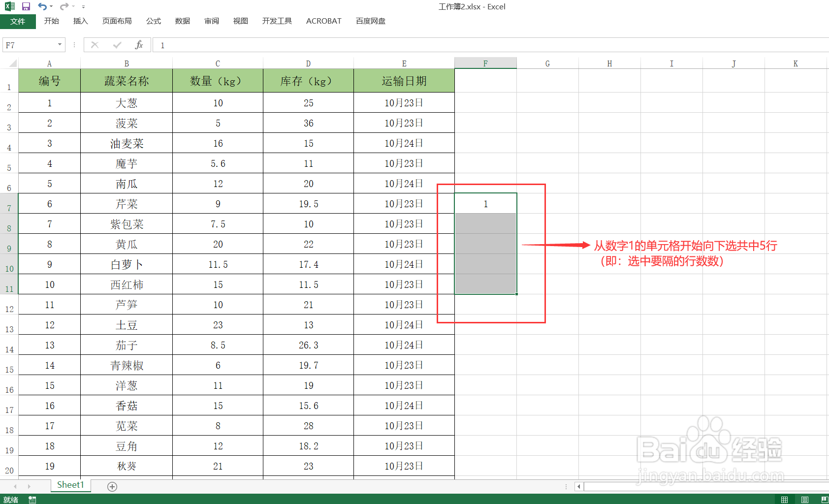
Task: Click cell containing 西红柿
Action: pyautogui.click(x=127, y=284)
